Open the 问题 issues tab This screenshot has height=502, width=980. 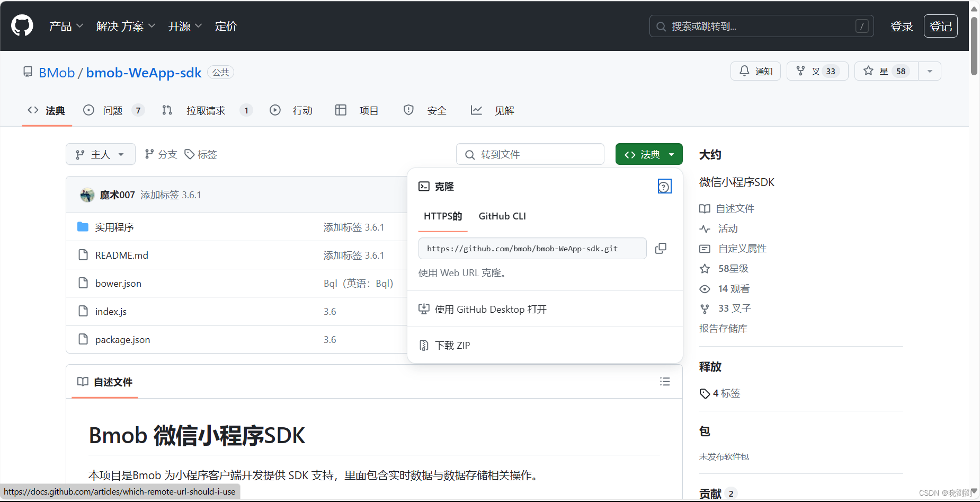pyautogui.click(x=113, y=110)
